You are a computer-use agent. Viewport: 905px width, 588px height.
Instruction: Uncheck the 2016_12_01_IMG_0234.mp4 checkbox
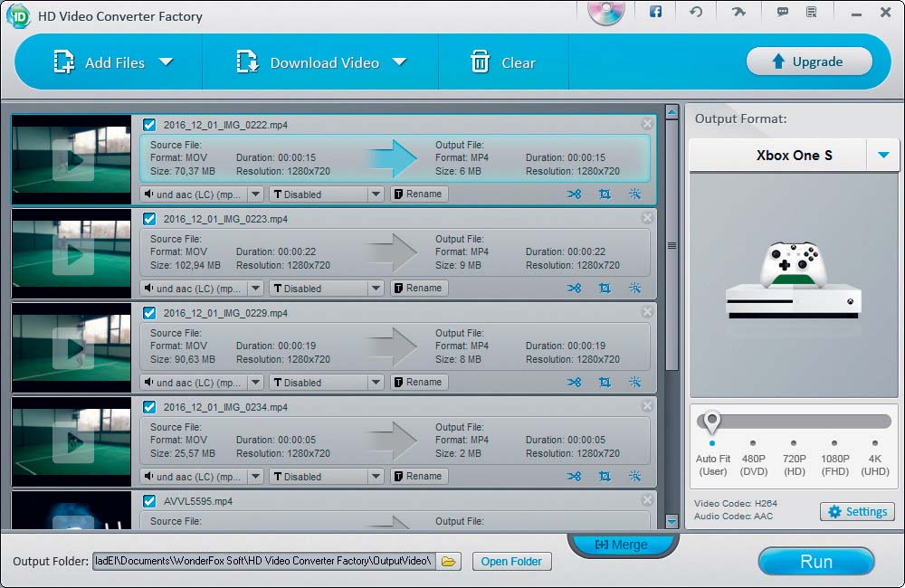pos(149,407)
